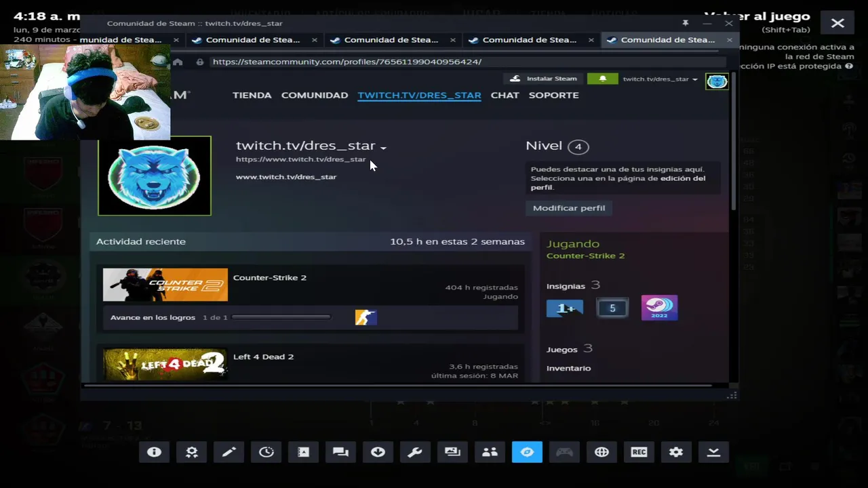Open the Left 4 Dead 2 title link
The width and height of the screenshot is (868, 488).
click(x=263, y=357)
